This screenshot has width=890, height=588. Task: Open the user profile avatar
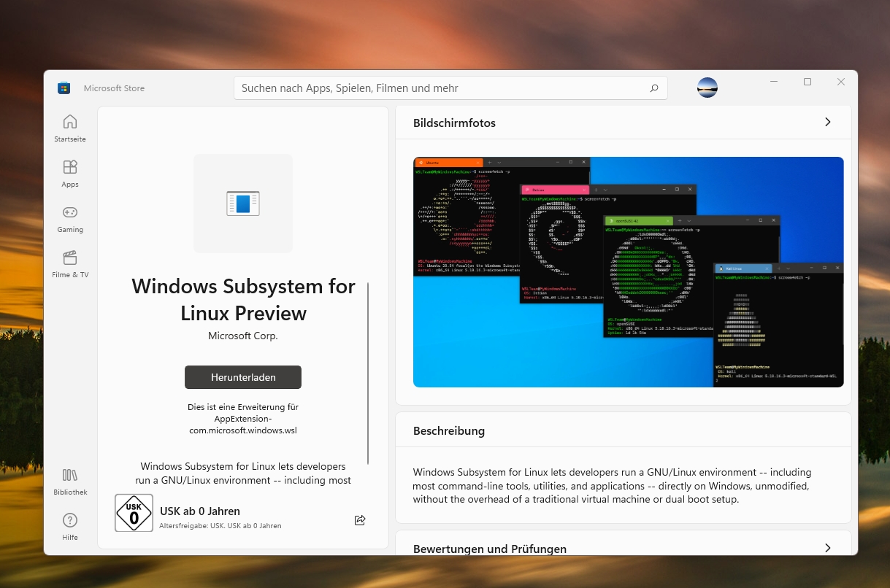(707, 88)
